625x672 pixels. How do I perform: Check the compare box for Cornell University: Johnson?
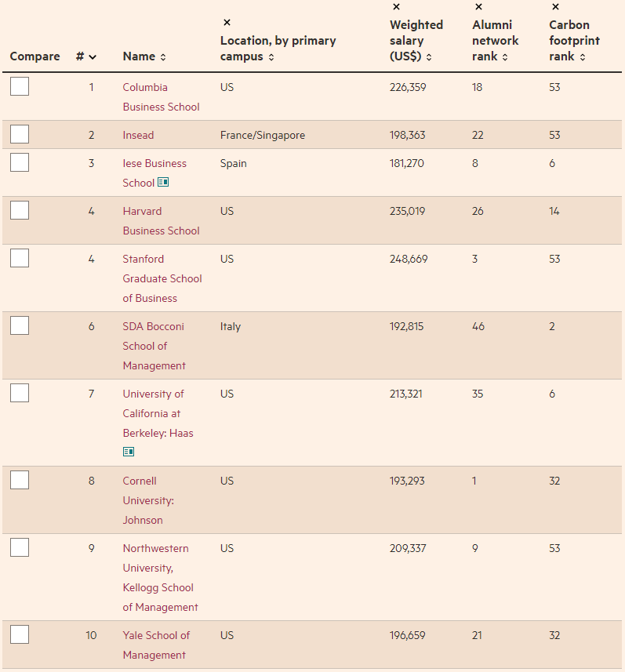[x=20, y=480]
